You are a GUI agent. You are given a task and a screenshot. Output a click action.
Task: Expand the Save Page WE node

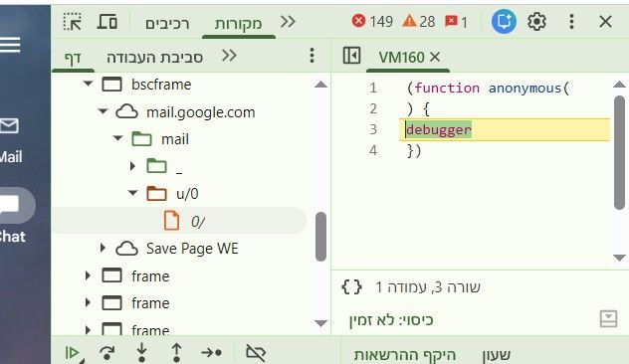(x=103, y=248)
